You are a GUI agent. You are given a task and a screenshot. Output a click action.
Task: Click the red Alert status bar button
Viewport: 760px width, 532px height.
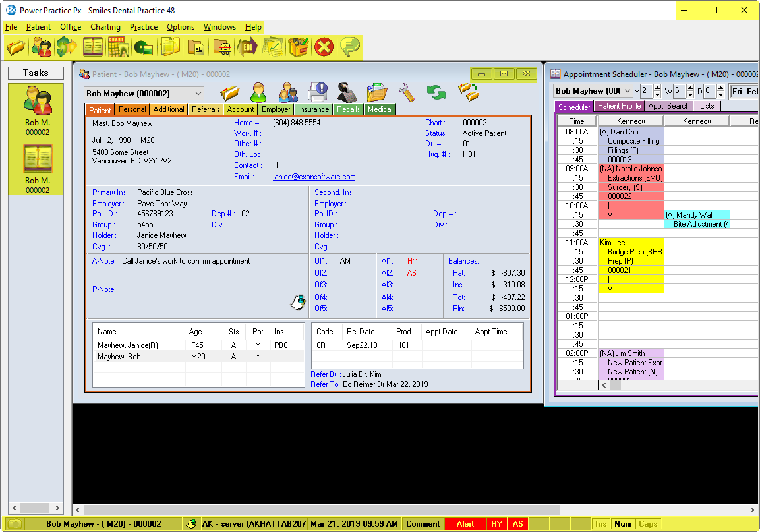pos(465,524)
